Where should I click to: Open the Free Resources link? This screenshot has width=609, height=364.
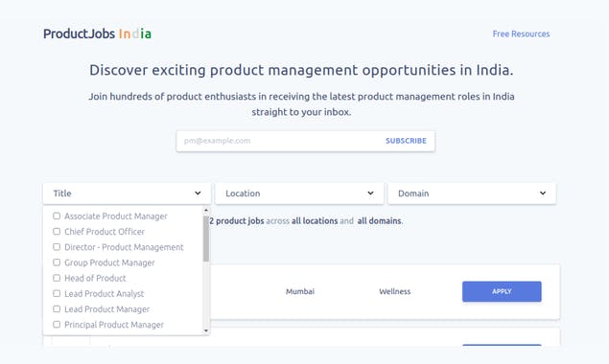pyautogui.click(x=521, y=34)
